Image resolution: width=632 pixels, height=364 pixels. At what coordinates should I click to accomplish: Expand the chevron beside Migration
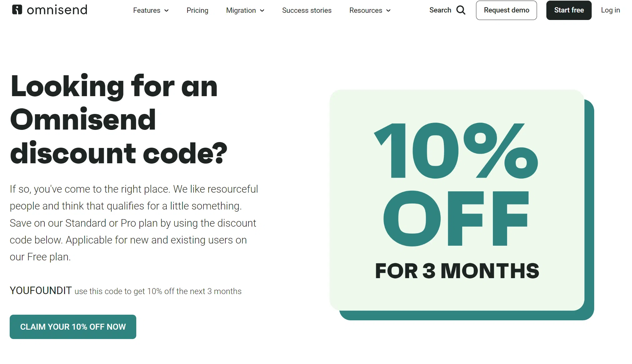[262, 11]
